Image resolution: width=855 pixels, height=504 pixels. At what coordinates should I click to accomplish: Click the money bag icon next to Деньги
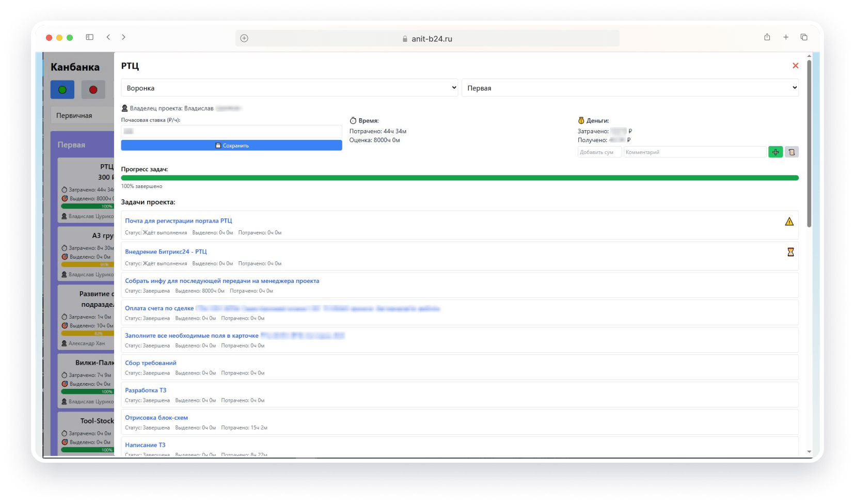[581, 120]
